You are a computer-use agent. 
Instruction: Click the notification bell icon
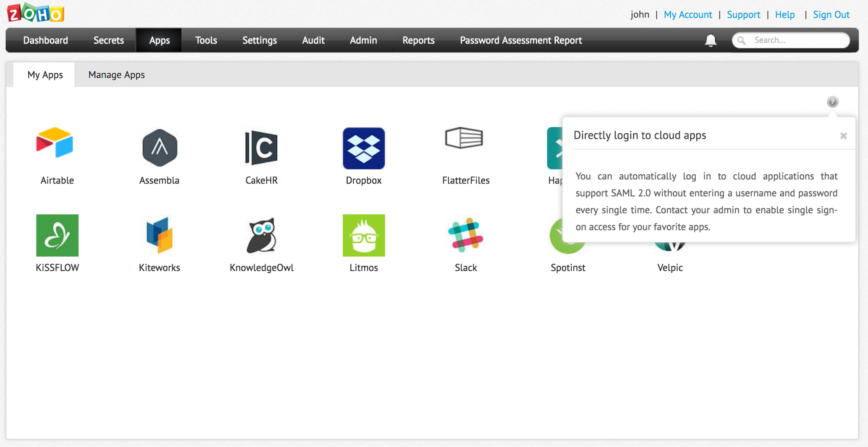coord(710,40)
